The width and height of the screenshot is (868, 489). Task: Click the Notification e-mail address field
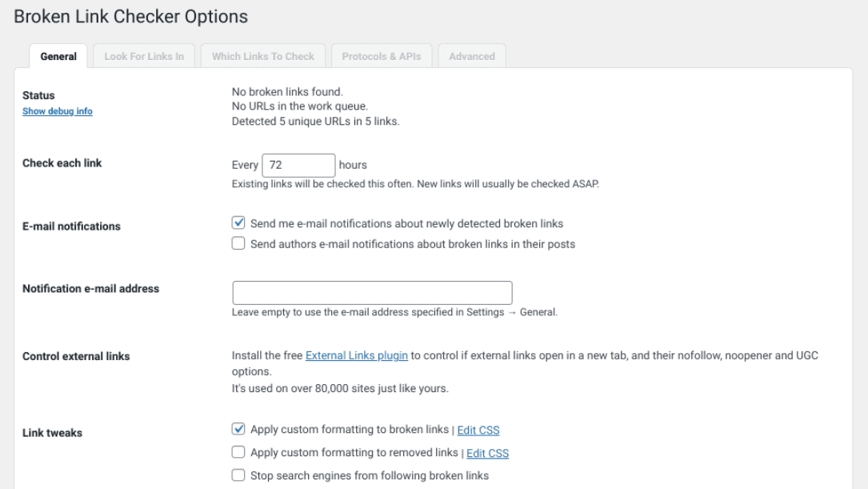click(x=371, y=292)
